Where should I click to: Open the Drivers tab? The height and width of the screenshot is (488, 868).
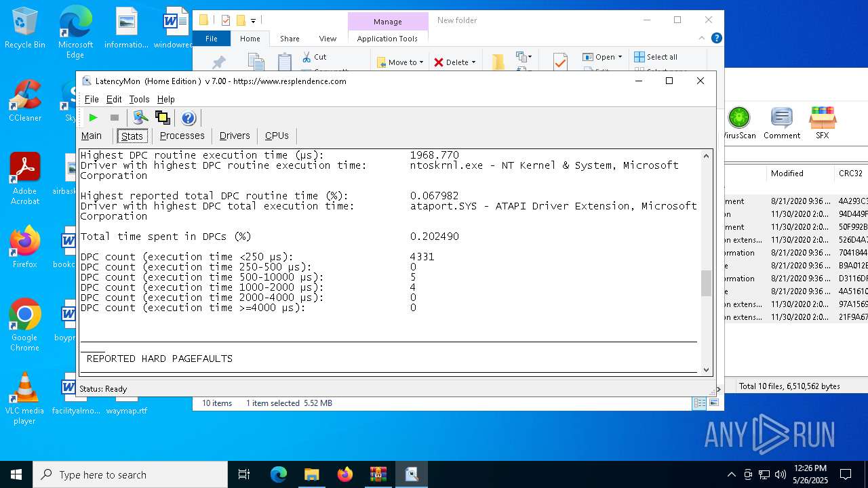235,136
